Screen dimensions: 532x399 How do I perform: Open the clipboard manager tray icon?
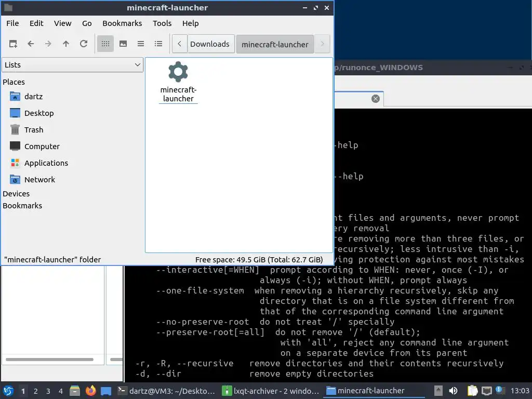[x=472, y=391]
